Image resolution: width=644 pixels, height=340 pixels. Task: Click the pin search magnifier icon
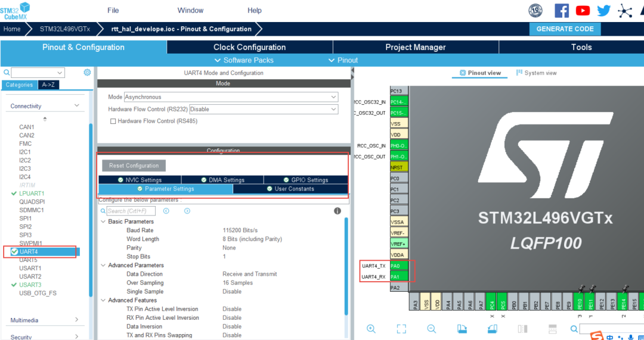pos(574,329)
